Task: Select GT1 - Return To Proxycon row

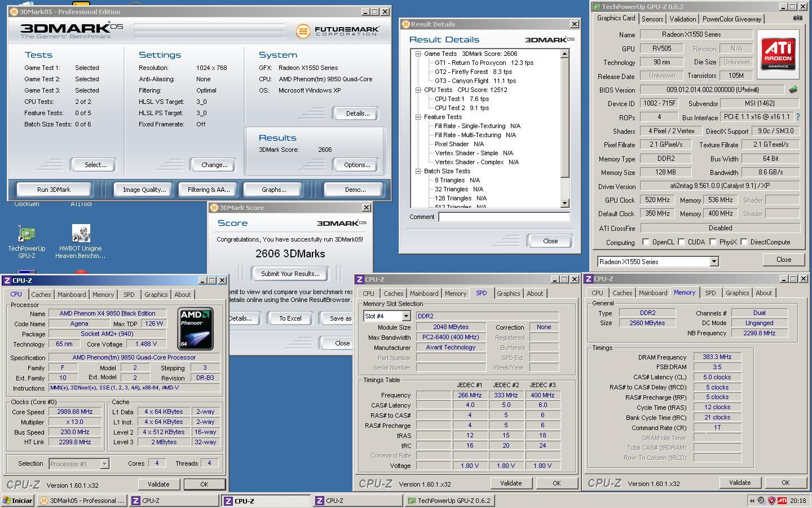Action: pyautogui.click(x=484, y=63)
